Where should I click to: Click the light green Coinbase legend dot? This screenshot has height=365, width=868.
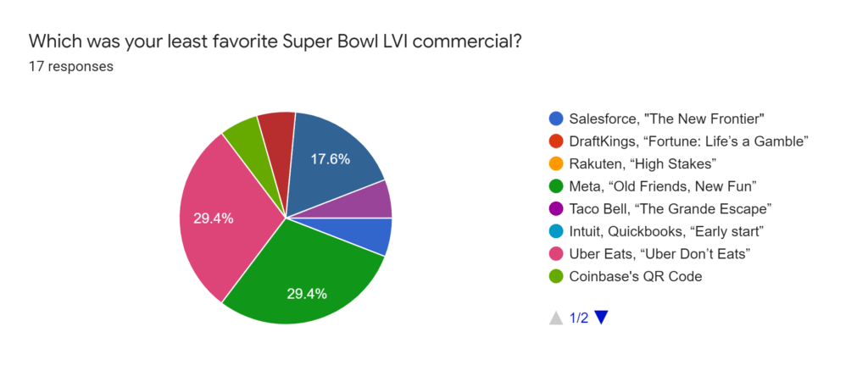[x=556, y=277]
